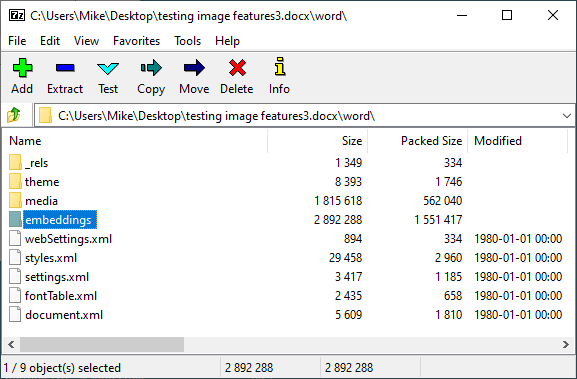Click styles.xml size value 29 458
The image size is (577, 379).
coord(346,258)
